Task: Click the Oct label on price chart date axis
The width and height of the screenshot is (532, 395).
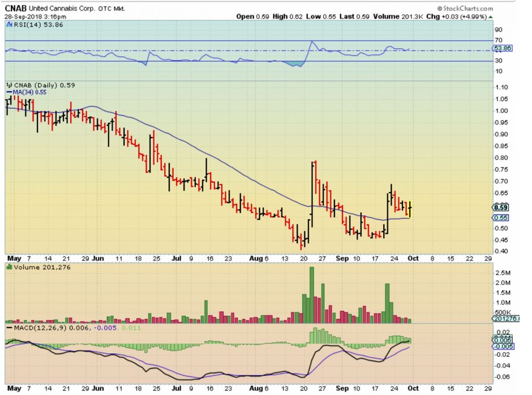Action: [413, 259]
